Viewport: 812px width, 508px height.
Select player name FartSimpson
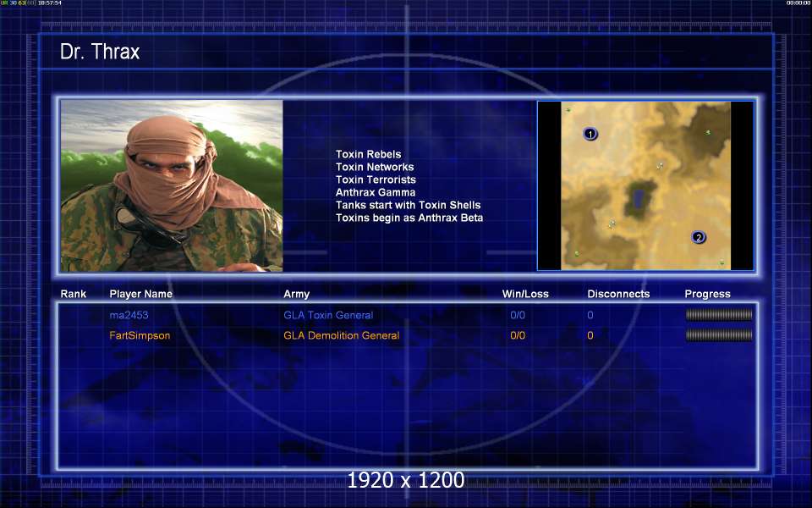pos(140,335)
